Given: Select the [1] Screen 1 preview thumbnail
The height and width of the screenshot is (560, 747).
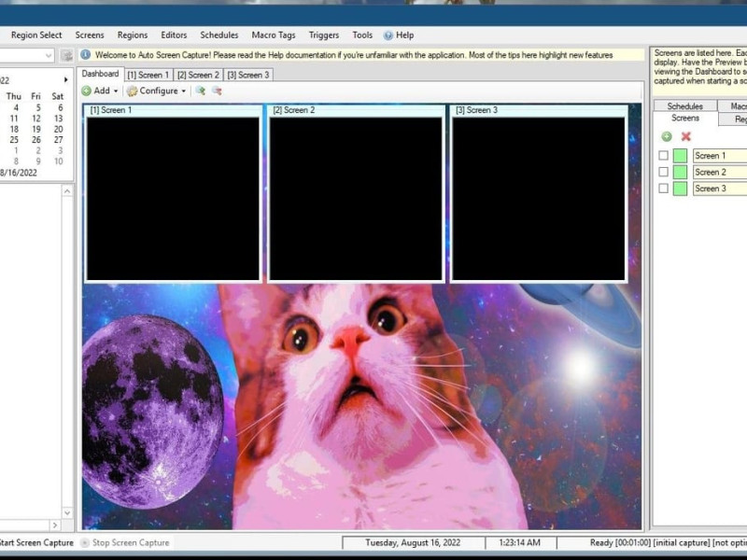Looking at the screenshot, I should click(x=173, y=199).
